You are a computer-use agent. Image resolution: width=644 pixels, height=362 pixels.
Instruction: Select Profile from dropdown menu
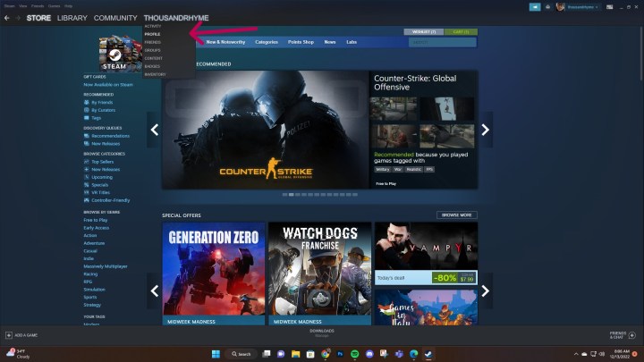pyautogui.click(x=152, y=34)
